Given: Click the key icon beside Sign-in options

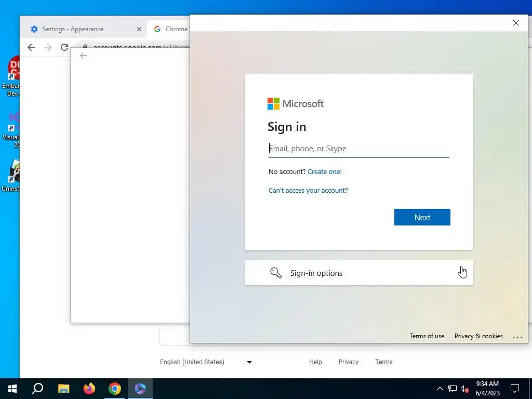Looking at the screenshot, I should 276,273.
